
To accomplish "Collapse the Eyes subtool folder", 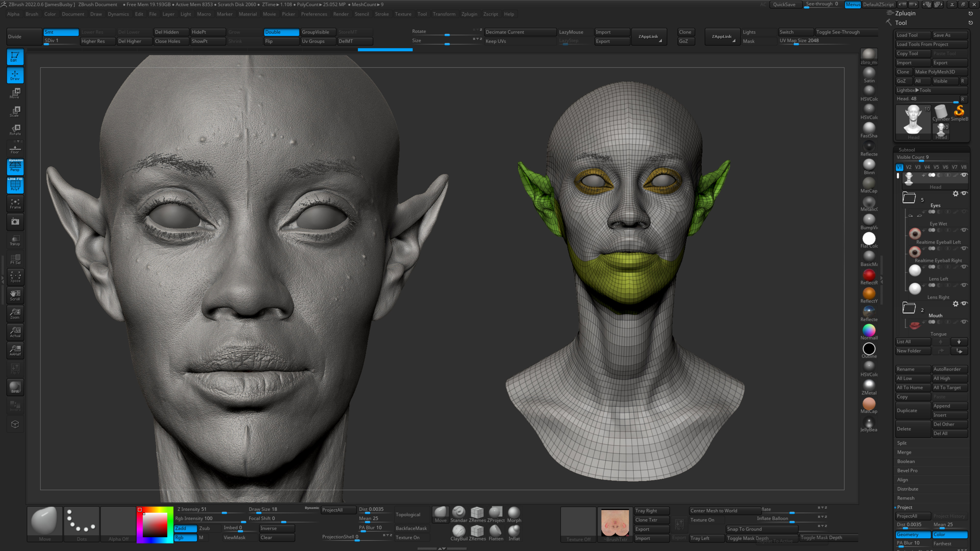I will [909, 197].
